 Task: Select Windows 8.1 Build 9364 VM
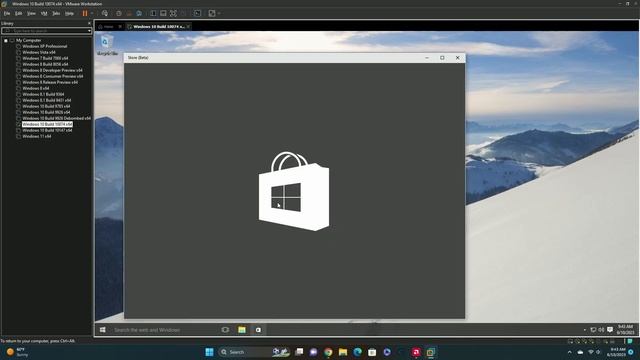[x=43, y=94]
